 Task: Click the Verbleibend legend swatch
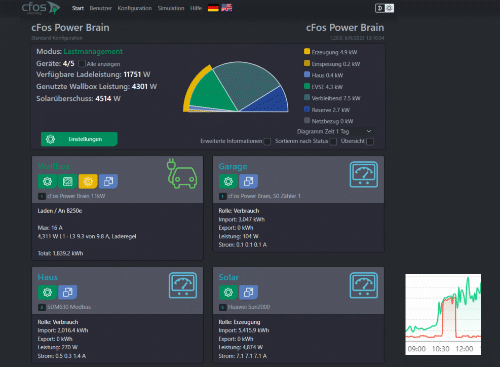coord(307,97)
